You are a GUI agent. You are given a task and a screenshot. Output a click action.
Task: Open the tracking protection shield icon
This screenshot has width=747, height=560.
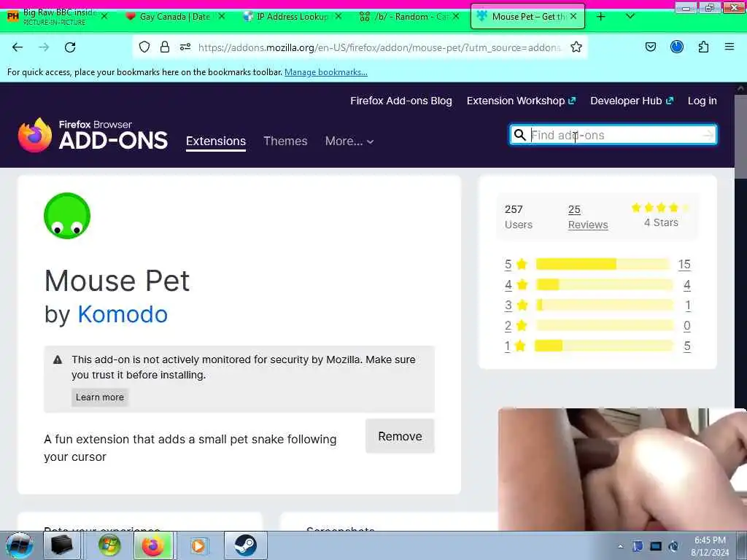pyautogui.click(x=144, y=47)
